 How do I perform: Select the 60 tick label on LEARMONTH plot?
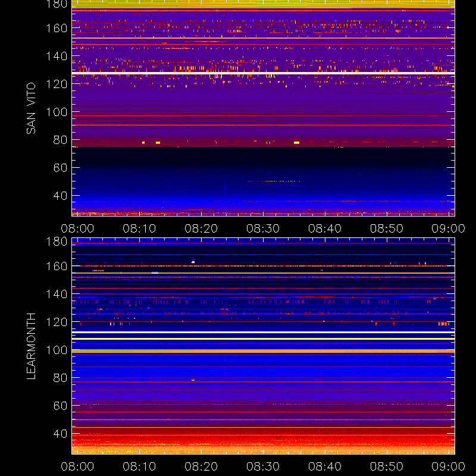coord(60,406)
